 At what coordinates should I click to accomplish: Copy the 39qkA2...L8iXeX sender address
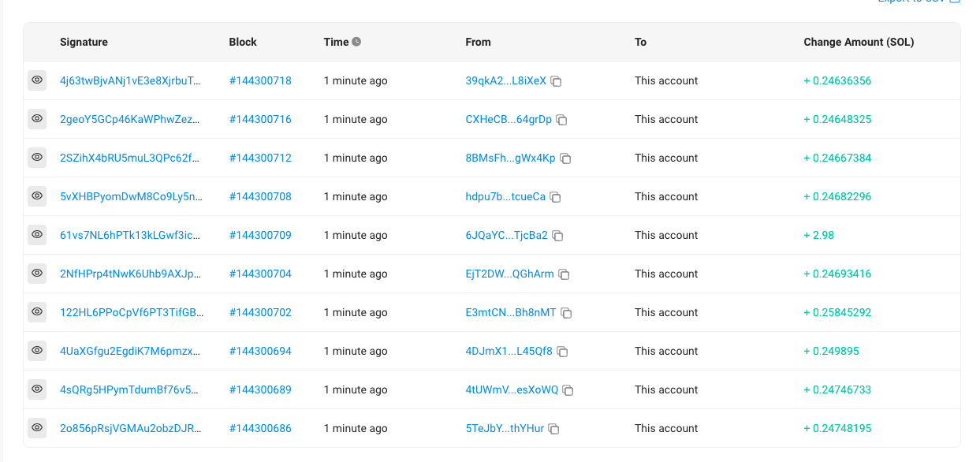click(556, 81)
